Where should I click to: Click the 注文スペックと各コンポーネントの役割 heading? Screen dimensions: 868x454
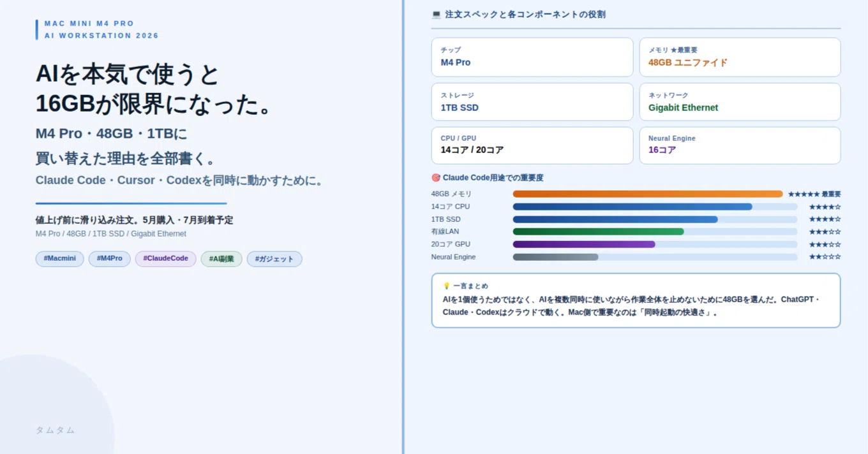click(x=525, y=14)
